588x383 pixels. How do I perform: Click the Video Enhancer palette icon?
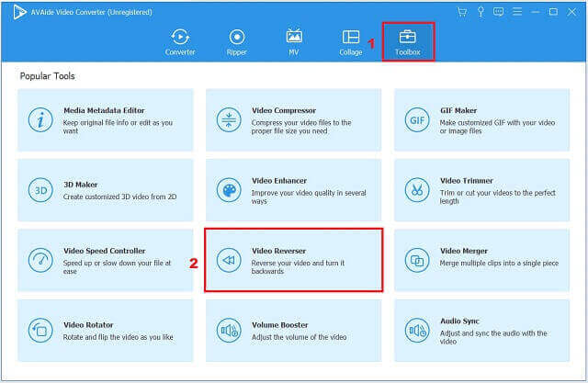click(x=229, y=190)
